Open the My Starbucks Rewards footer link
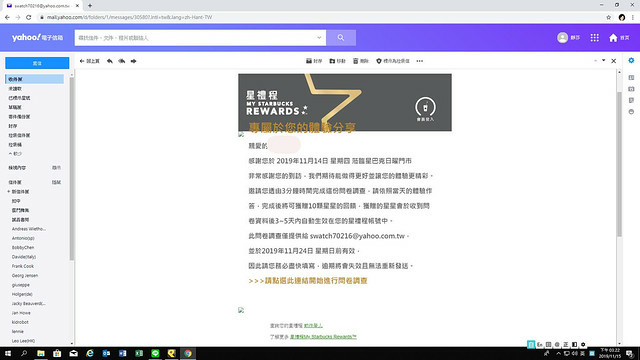Screen dimensions: 640x360 tap(323, 337)
